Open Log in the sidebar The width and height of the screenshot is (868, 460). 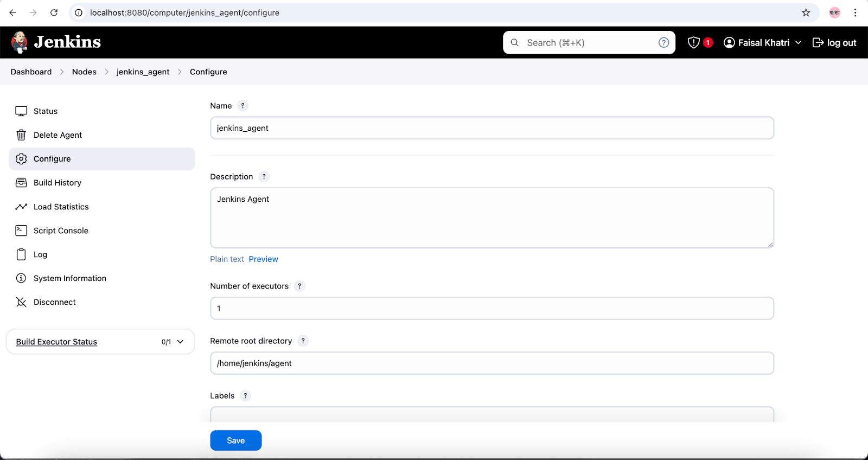coord(101,254)
